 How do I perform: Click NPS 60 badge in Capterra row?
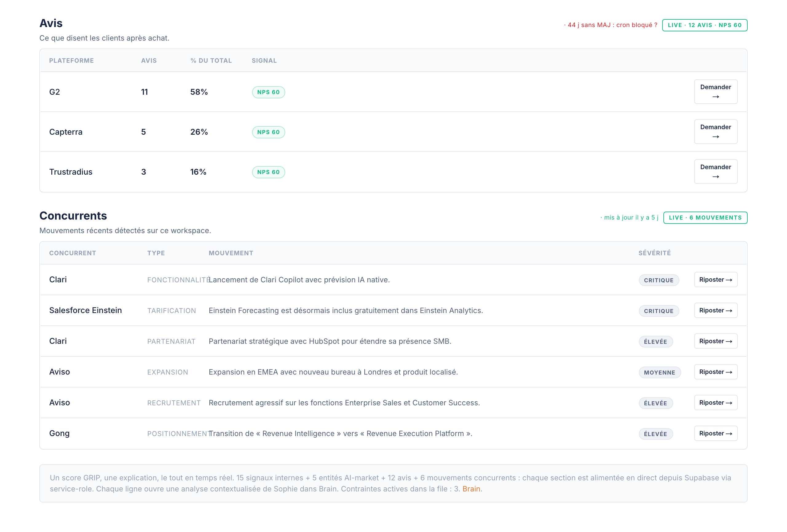(268, 132)
